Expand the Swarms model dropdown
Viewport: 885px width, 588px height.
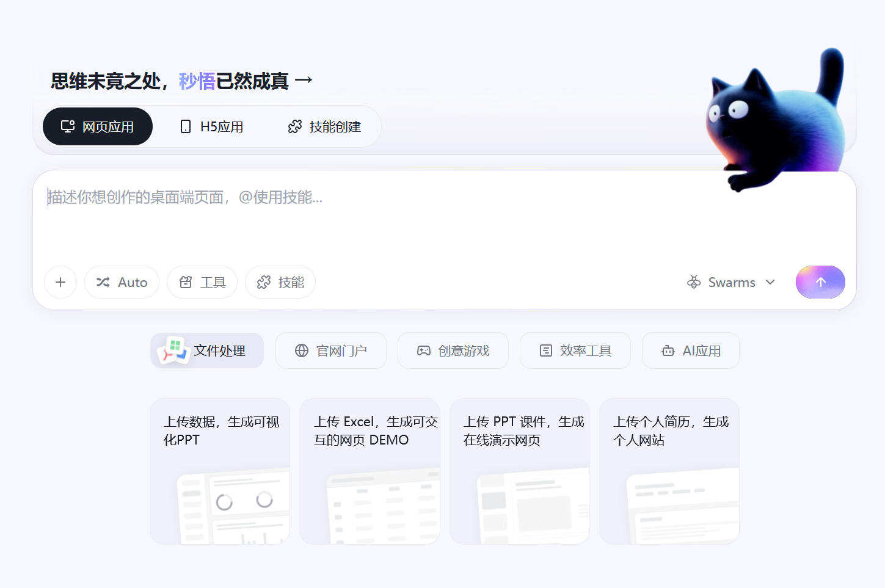tap(730, 282)
